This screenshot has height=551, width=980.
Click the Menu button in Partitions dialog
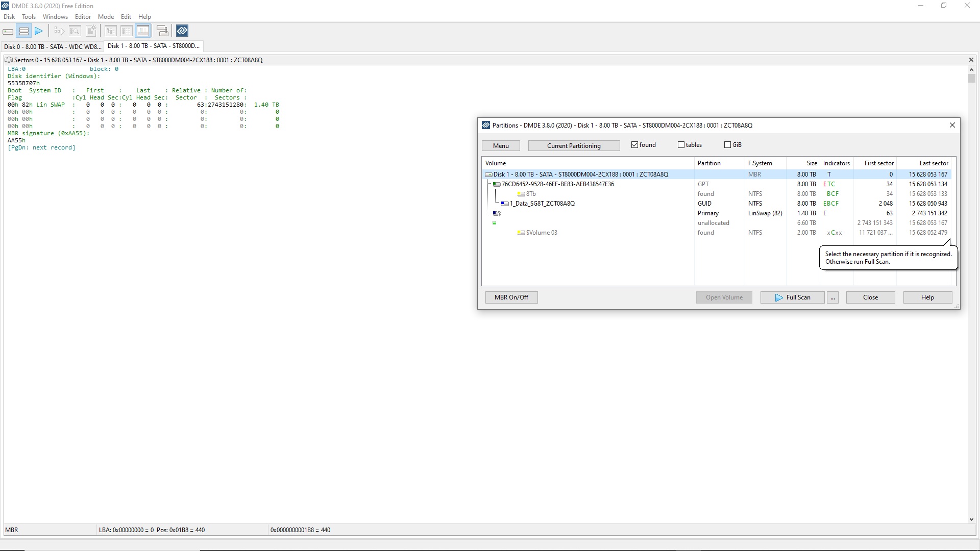[501, 146]
